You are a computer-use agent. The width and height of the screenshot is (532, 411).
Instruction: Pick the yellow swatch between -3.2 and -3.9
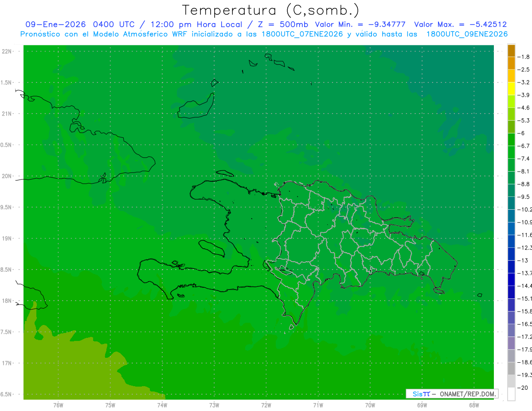[x=511, y=89]
